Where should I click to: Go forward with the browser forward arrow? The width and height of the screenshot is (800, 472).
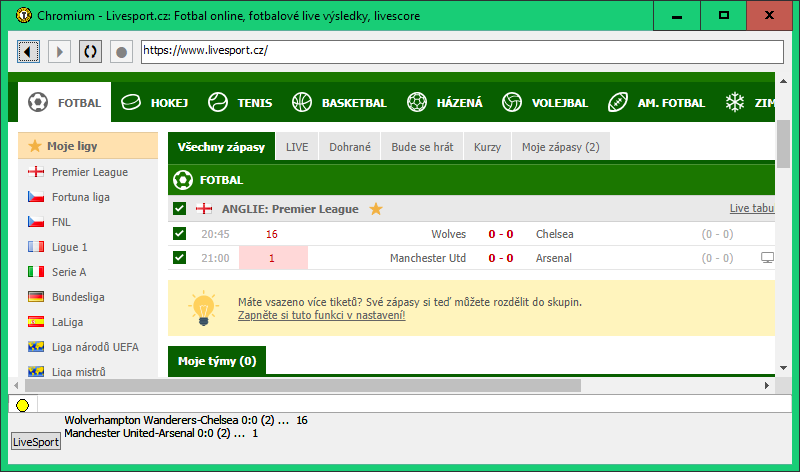[59, 52]
